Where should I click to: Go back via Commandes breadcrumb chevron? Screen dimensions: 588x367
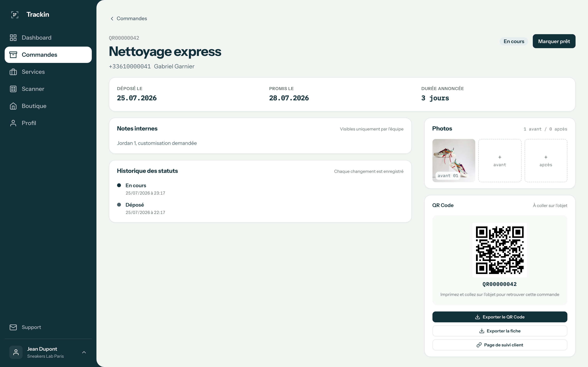(x=112, y=19)
